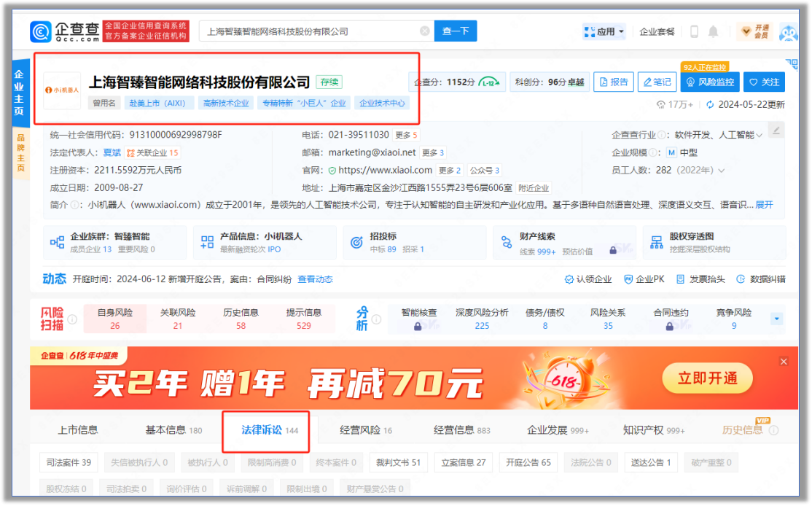Follow the company with 关注 button

[764, 82]
